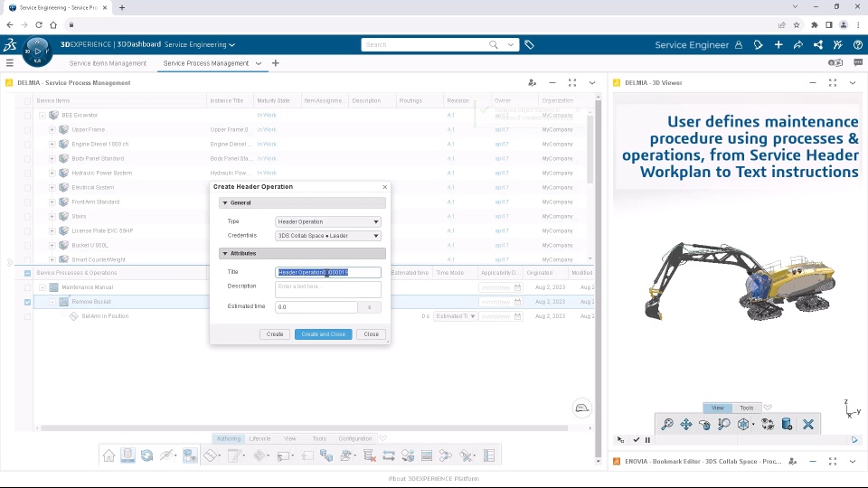Click database icon in authoring toolbar

(127, 455)
